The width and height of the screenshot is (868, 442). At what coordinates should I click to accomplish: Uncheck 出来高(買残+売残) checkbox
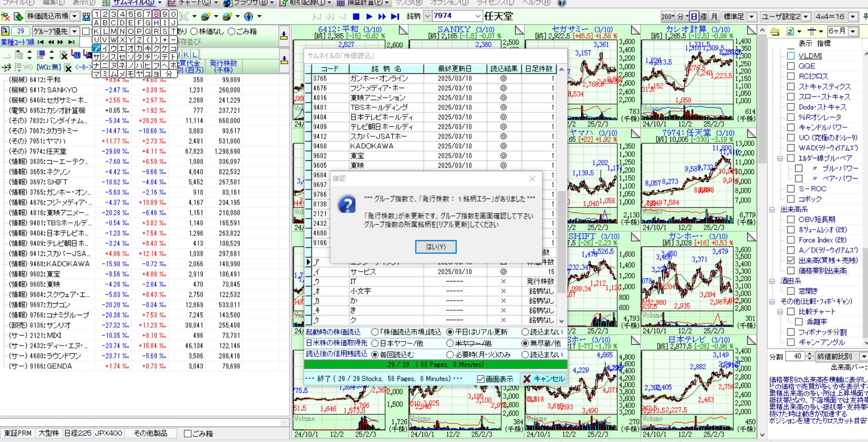point(791,261)
